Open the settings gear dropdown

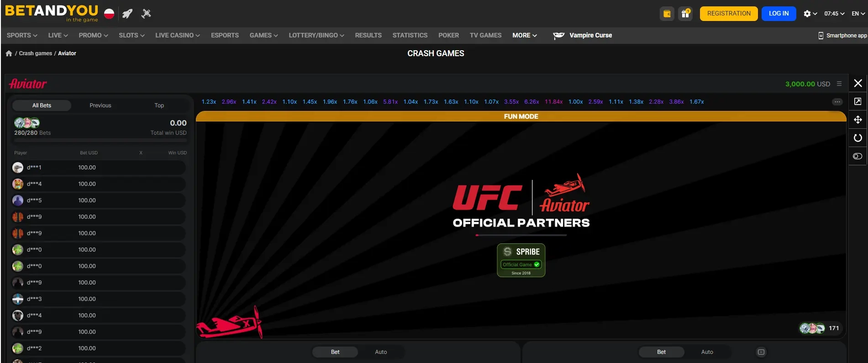click(x=810, y=14)
